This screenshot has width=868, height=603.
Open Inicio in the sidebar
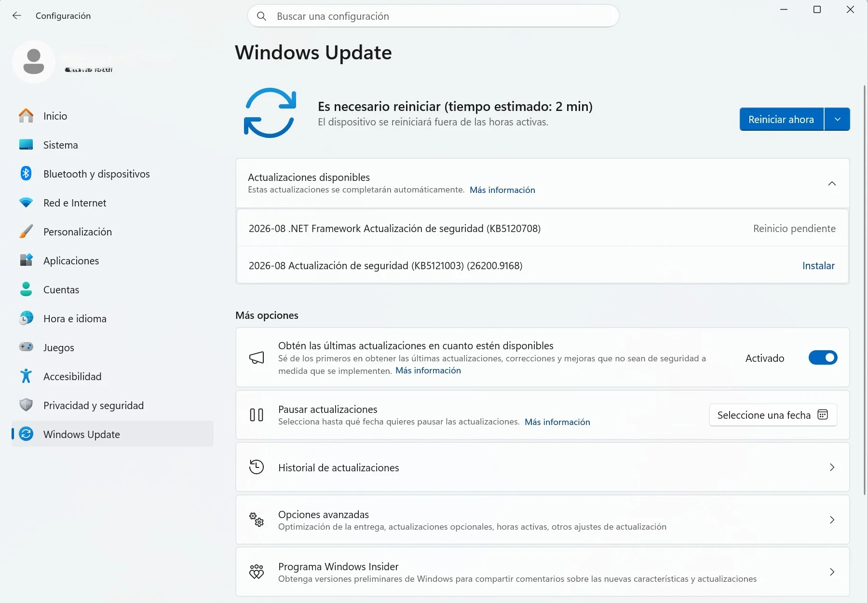coord(112,116)
